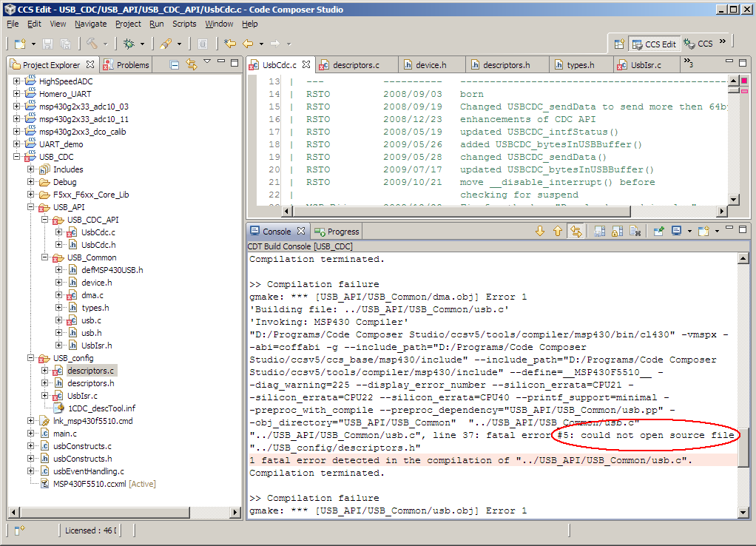Open the Navigate menu

point(91,24)
